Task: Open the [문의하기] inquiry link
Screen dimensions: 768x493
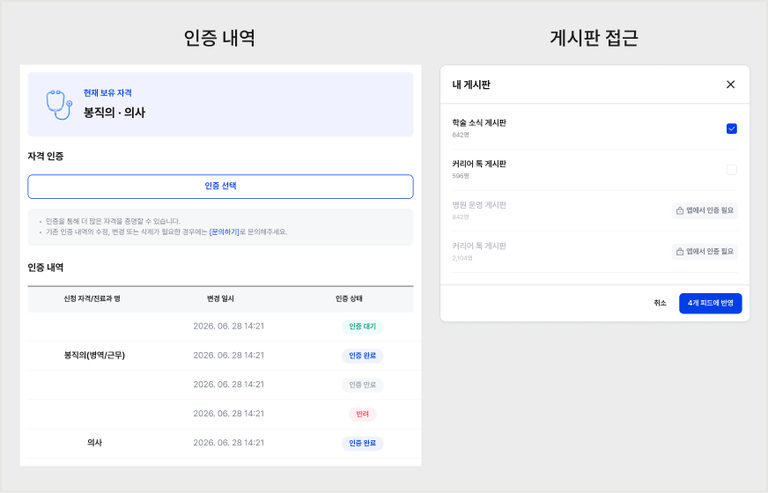Action: pos(224,232)
